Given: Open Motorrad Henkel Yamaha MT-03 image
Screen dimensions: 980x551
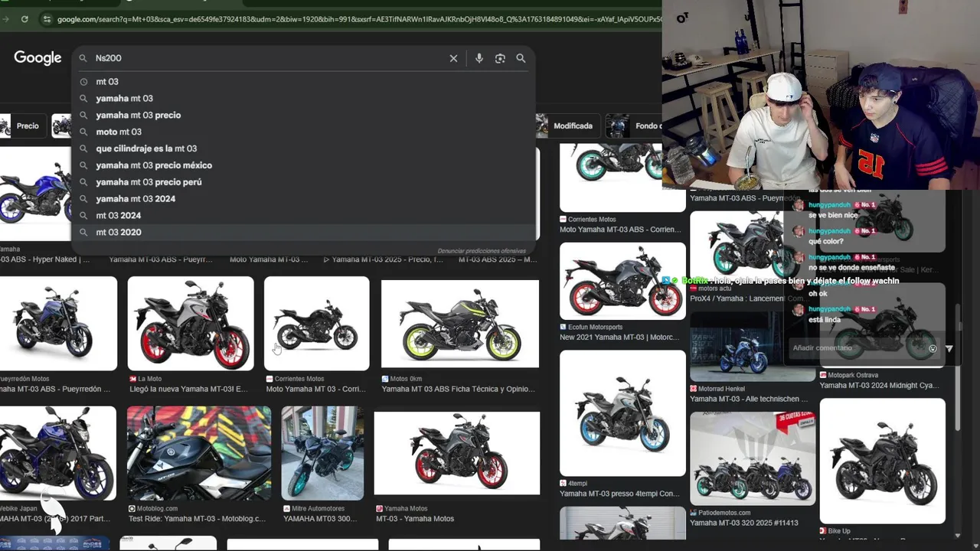Looking at the screenshot, I should point(753,346).
